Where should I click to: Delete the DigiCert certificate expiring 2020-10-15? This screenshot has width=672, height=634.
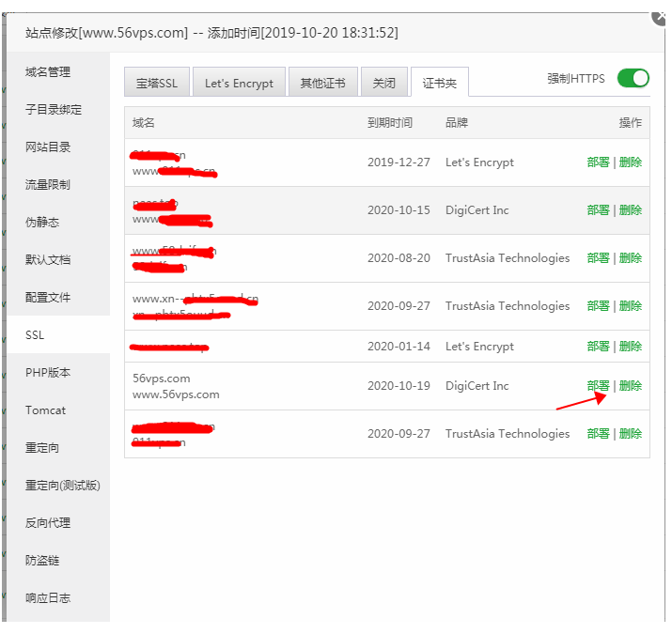[x=631, y=210]
